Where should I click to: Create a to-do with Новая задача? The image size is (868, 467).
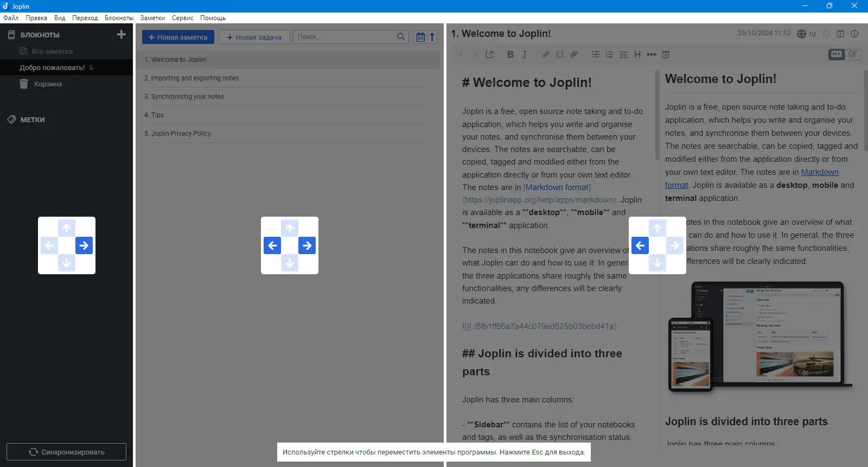[x=254, y=37]
